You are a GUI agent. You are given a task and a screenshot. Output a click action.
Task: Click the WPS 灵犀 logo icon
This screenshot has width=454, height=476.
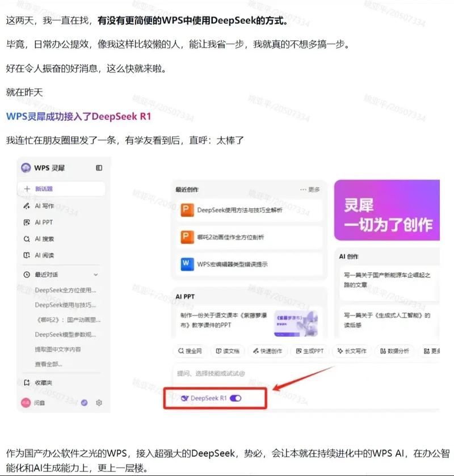(x=26, y=168)
